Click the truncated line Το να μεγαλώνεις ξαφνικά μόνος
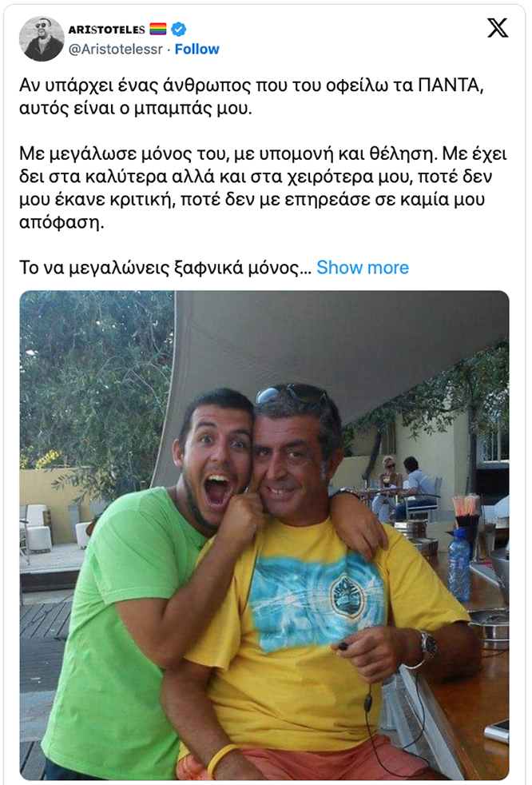 [165, 267]
